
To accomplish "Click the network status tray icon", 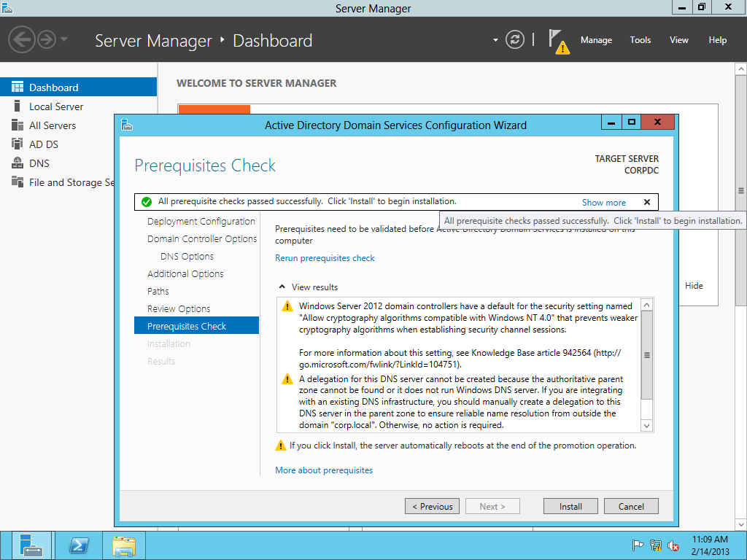I will (656, 545).
